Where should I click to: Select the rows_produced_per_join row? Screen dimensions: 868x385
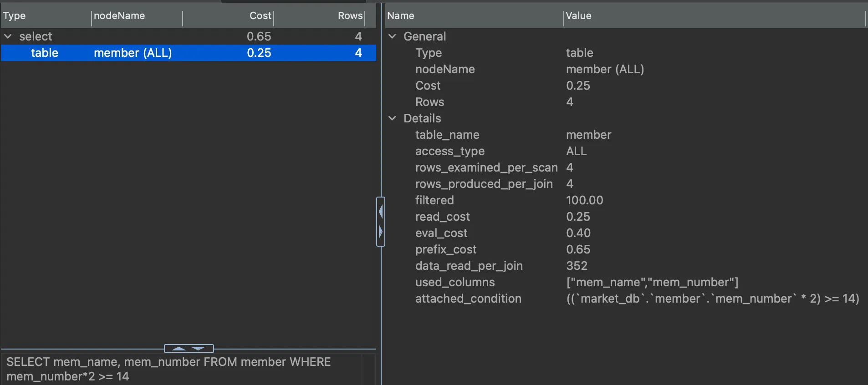coord(626,184)
